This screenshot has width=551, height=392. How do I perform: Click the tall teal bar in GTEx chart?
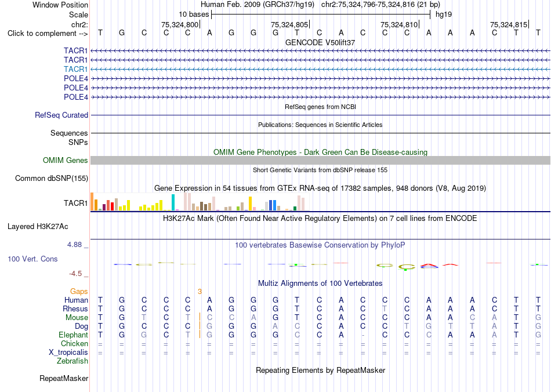click(173, 202)
